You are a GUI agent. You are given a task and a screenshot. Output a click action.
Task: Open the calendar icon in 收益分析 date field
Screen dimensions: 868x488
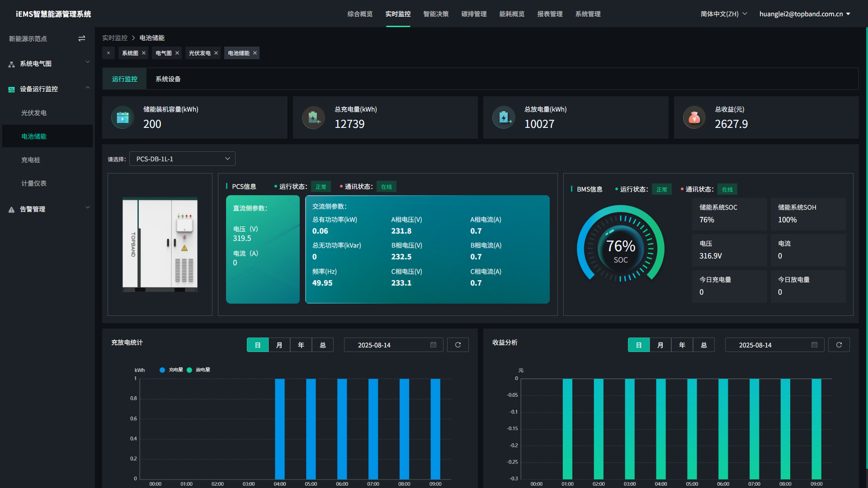(x=814, y=344)
